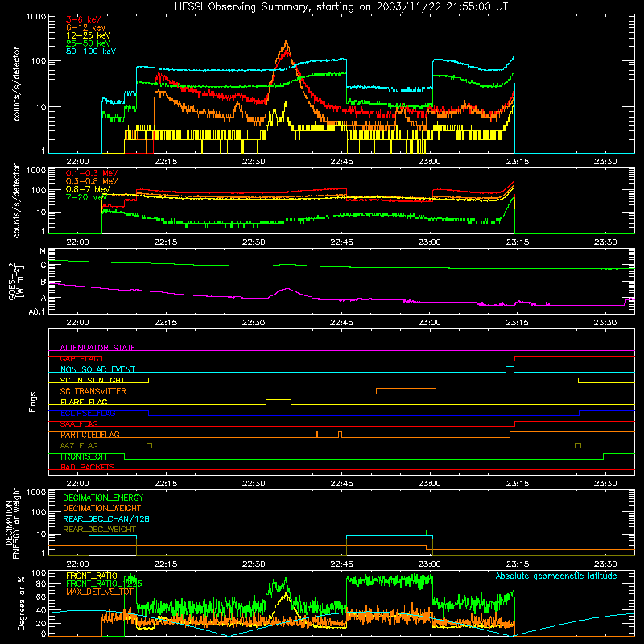The height and width of the screenshot is (644, 644).
Task: Select the FRONTS_OFF flag label
Action: [x=85, y=456]
